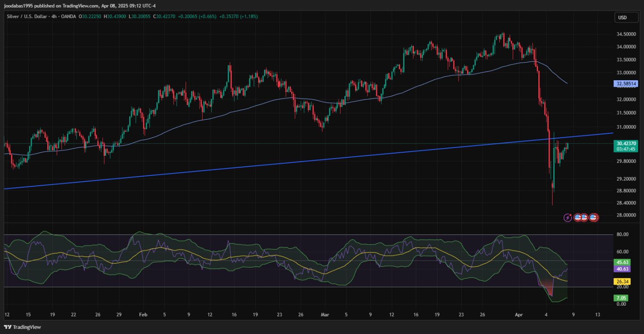Click the Feb label on the time axis
644x334 pixels.
pos(143,314)
